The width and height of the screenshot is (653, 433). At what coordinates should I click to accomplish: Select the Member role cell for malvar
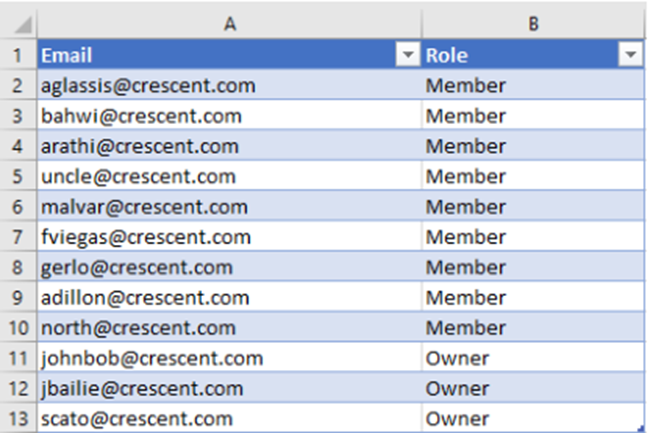click(x=466, y=207)
